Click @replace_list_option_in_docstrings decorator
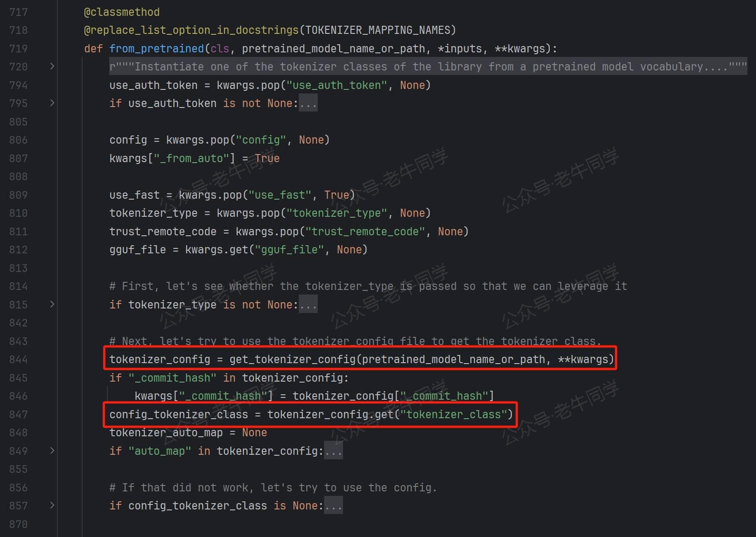756x537 pixels. click(x=191, y=30)
